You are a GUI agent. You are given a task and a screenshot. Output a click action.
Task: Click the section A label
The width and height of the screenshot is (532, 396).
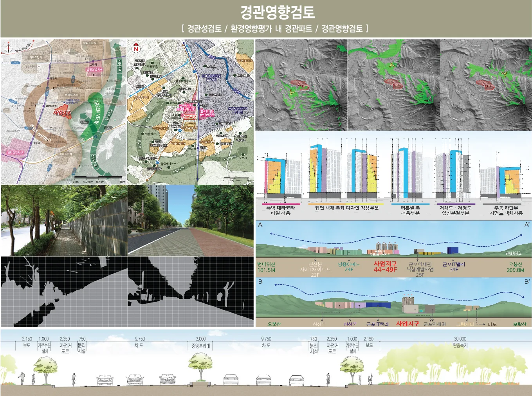click(260, 225)
